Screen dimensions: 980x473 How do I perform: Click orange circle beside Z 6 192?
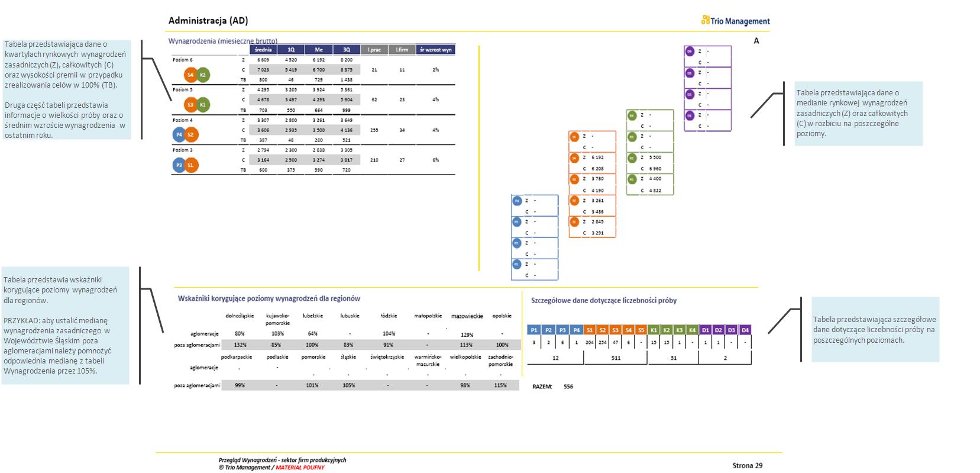pos(574,158)
